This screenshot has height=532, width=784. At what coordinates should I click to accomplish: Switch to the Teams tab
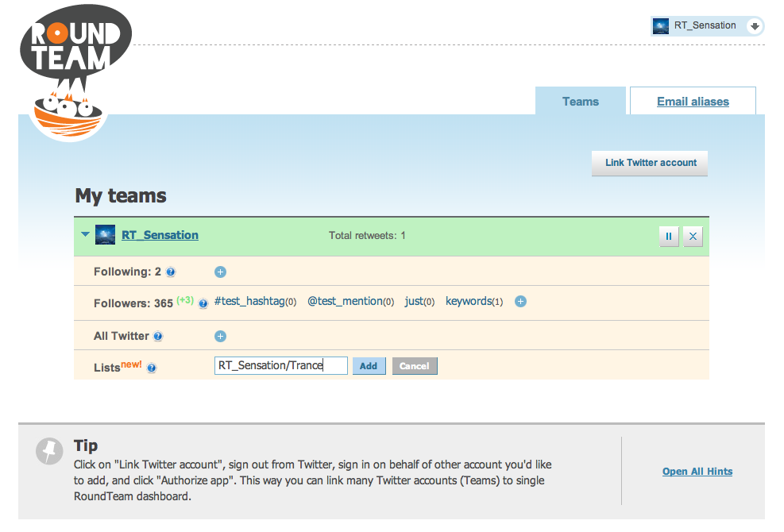[580, 102]
